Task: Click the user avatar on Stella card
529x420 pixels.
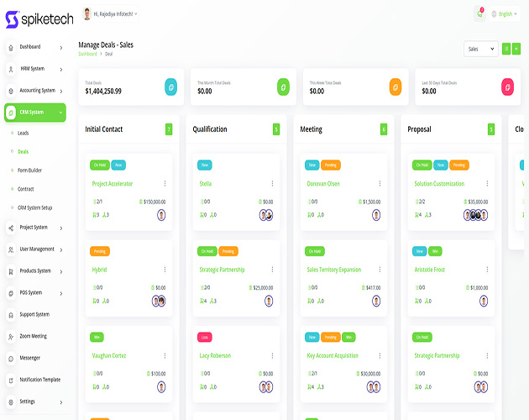Action: [x=266, y=215]
